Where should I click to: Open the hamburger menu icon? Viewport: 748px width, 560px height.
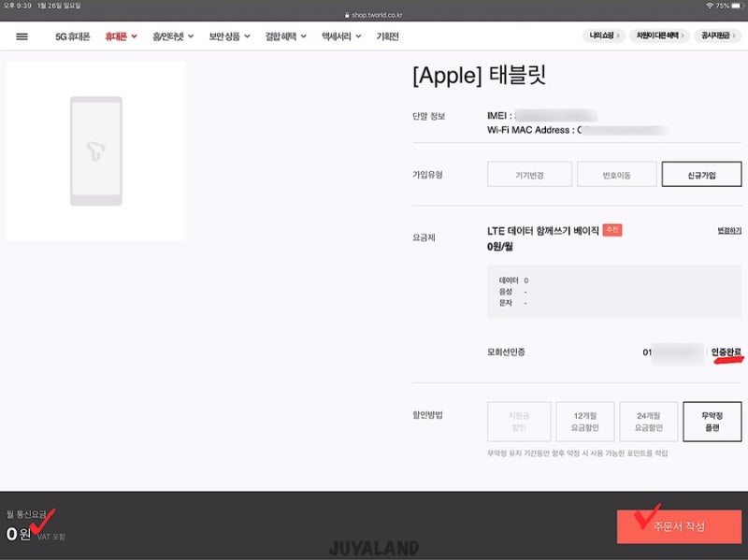22,36
